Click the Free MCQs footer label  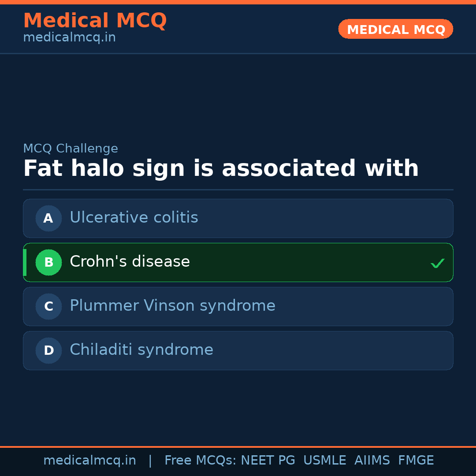click(x=200, y=461)
